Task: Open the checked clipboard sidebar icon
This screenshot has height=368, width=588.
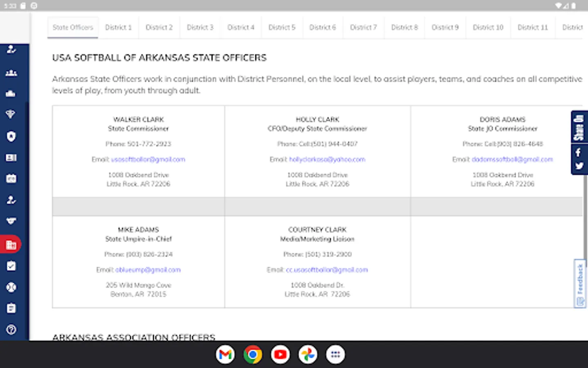Action: (11, 266)
